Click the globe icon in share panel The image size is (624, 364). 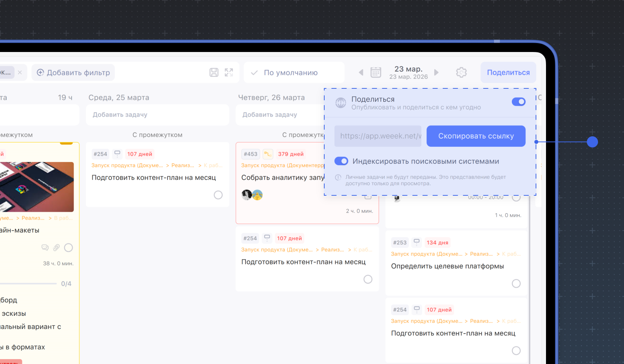click(x=341, y=103)
